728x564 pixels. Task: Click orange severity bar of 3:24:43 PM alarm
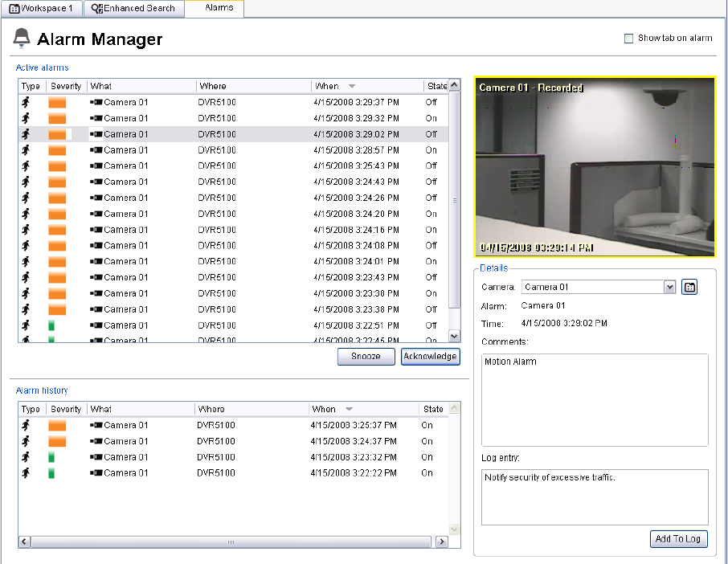pyautogui.click(x=57, y=182)
